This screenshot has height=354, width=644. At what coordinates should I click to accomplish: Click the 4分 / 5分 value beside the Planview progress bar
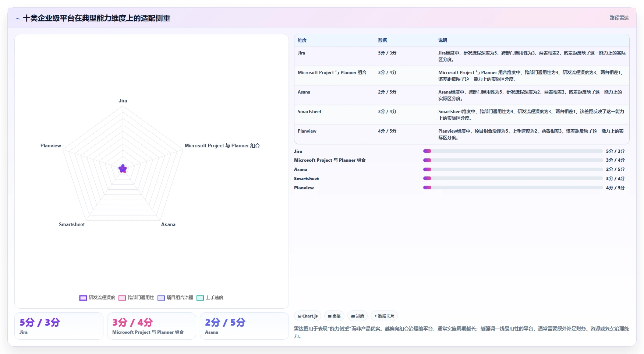pos(615,188)
